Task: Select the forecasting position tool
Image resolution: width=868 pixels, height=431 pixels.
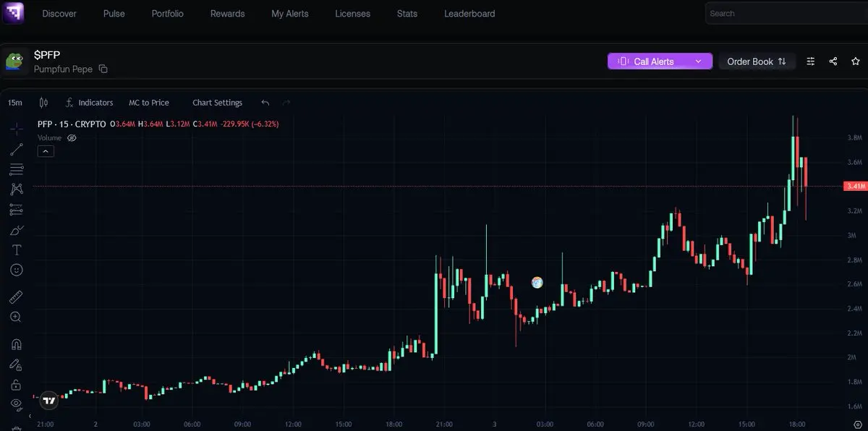Action: coord(17,210)
